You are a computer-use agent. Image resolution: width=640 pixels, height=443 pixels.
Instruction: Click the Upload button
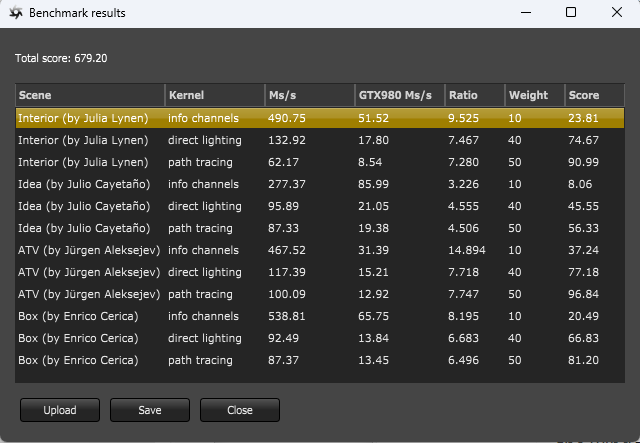[x=59, y=410]
